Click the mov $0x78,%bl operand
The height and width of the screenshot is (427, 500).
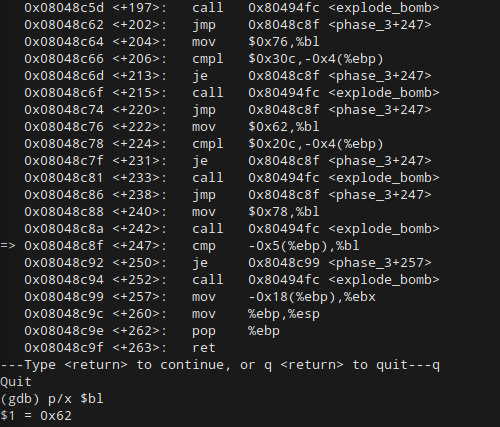tap(284, 212)
